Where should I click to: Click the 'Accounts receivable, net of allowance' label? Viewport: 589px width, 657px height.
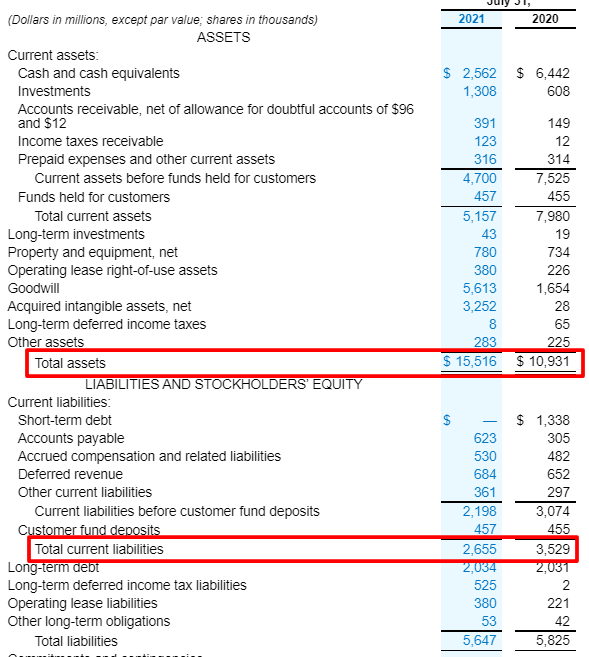click(x=216, y=116)
